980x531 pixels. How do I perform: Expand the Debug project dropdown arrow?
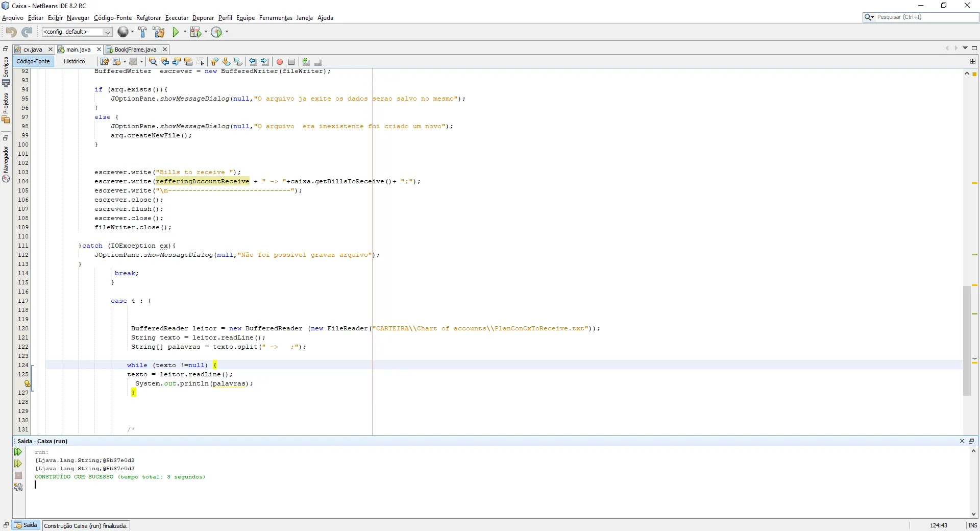[x=206, y=32]
